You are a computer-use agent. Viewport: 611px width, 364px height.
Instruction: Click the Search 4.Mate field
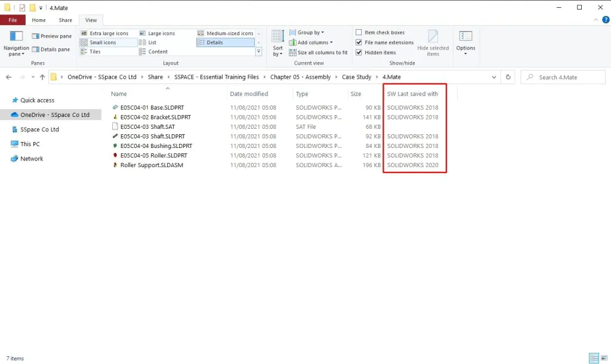(563, 77)
